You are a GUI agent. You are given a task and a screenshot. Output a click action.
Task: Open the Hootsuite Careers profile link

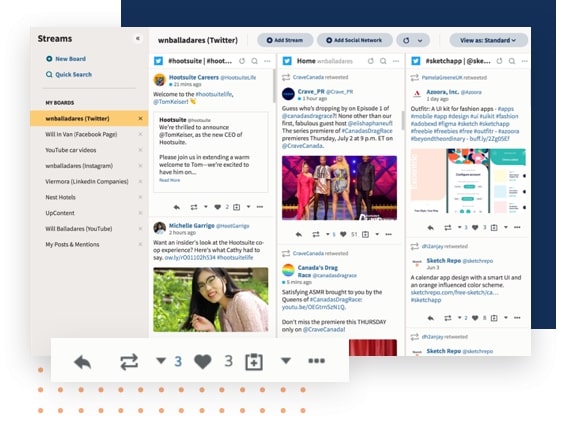(194, 77)
